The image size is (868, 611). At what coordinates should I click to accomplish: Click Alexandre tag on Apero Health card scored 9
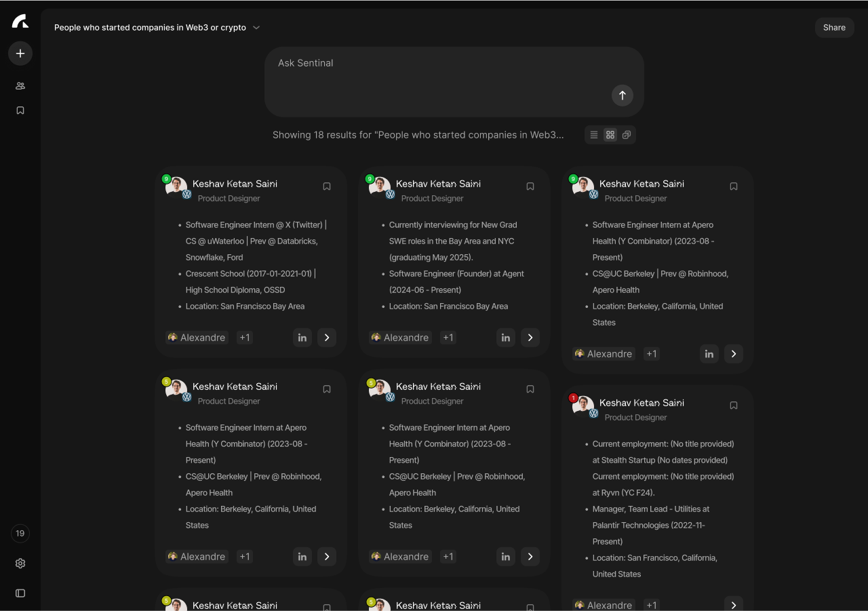click(604, 354)
